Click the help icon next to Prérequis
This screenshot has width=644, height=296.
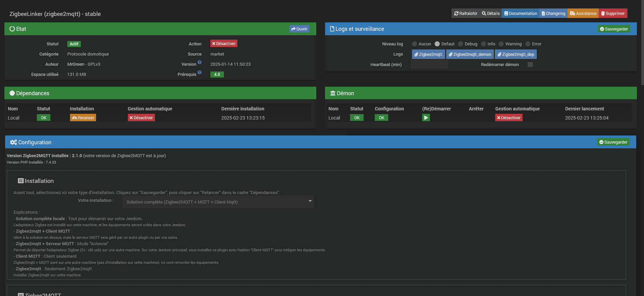200,72
